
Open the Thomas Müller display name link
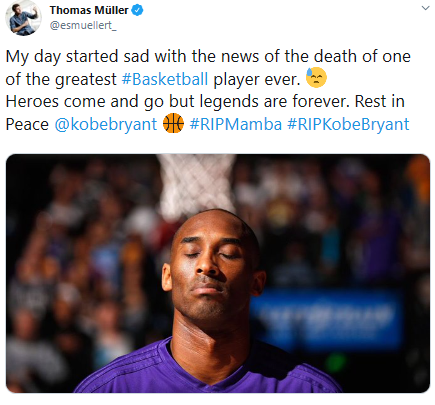pyautogui.click(x=89, y=10)
